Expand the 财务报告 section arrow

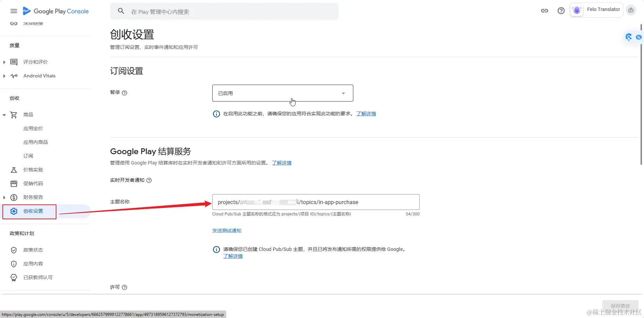point(4,197)
